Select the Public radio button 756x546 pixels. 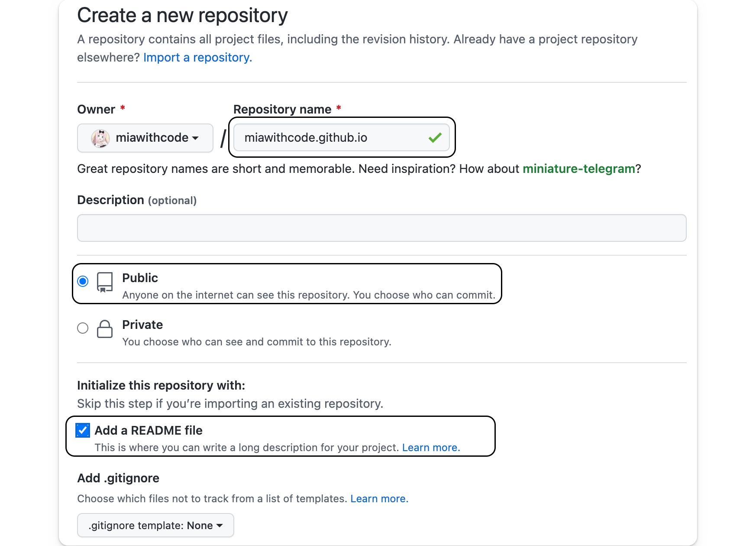(83, 281)
